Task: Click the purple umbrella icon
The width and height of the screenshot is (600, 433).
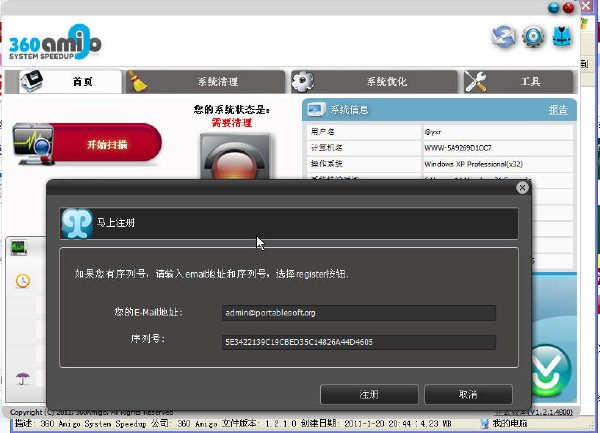Action: pos(23,378)
